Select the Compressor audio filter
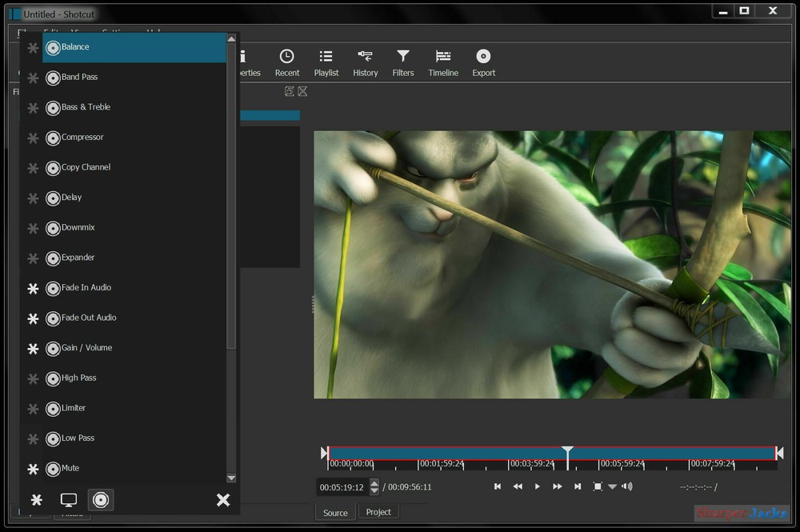 [x=84, y=138]
